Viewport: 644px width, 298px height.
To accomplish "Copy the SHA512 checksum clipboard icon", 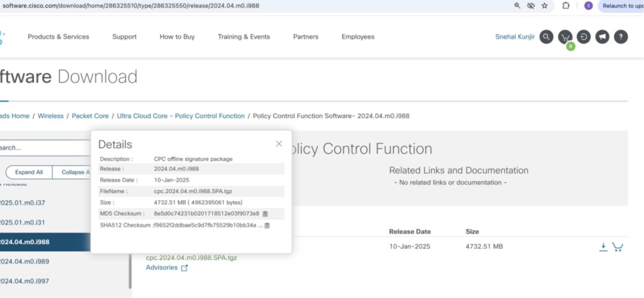I will pos(267,225).
